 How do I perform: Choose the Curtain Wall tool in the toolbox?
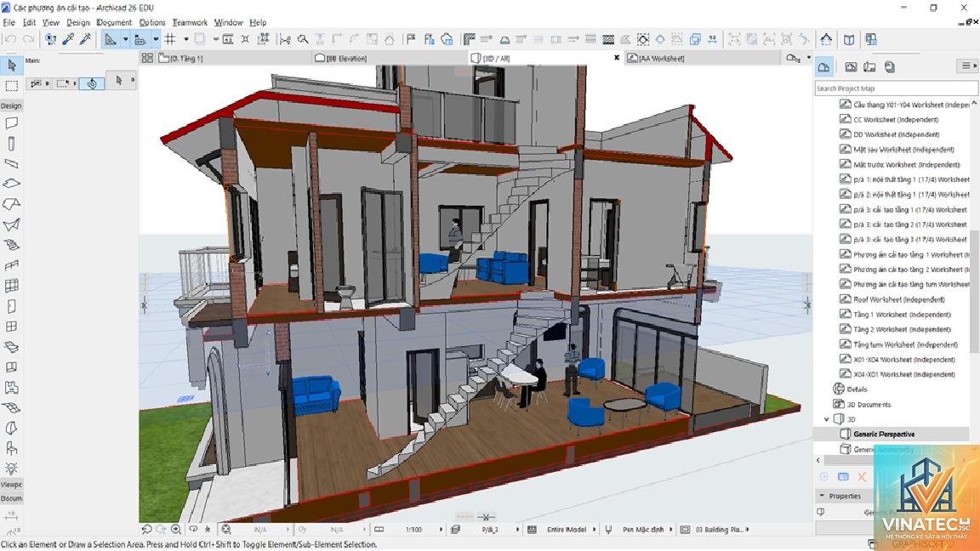(11, 286)
